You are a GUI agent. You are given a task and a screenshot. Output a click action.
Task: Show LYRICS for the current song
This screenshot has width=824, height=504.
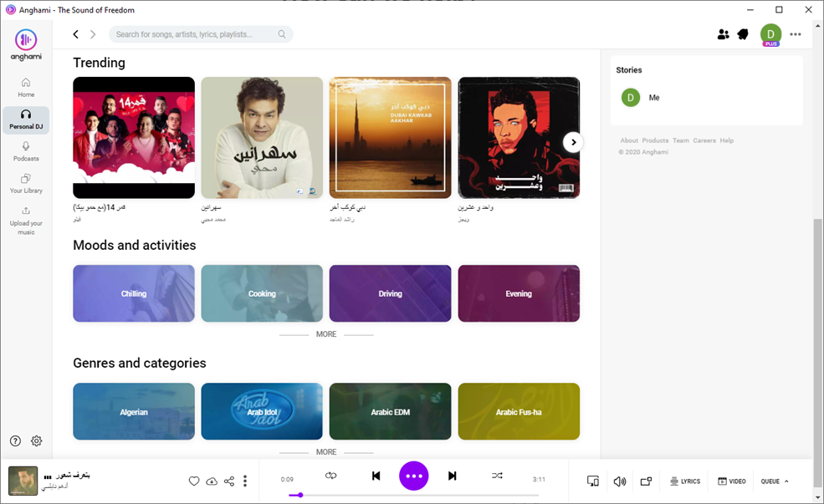[x=685, y=481]
